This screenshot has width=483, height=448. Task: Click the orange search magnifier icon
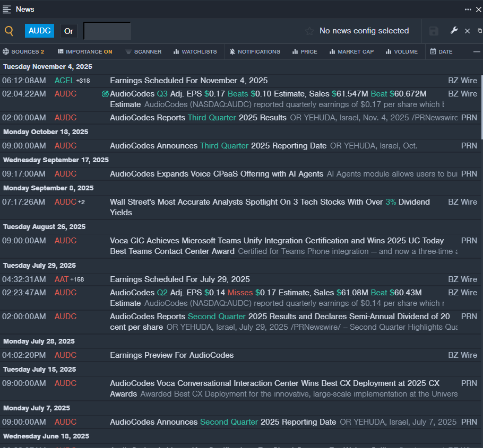[9, 31]
